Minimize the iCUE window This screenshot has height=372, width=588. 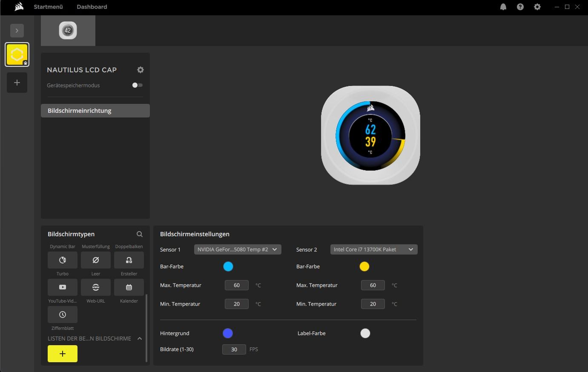click(557, 7)
